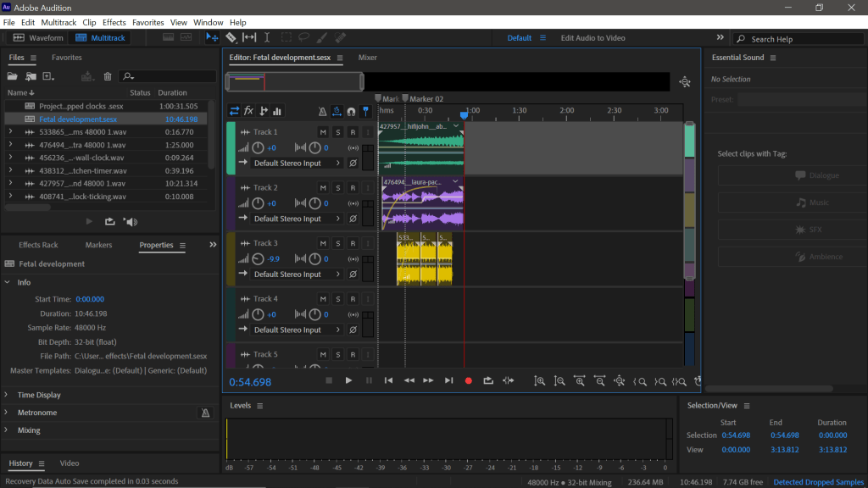
Task: Select the Razor tool in the toolbar
Action: [x=231, y=38]
